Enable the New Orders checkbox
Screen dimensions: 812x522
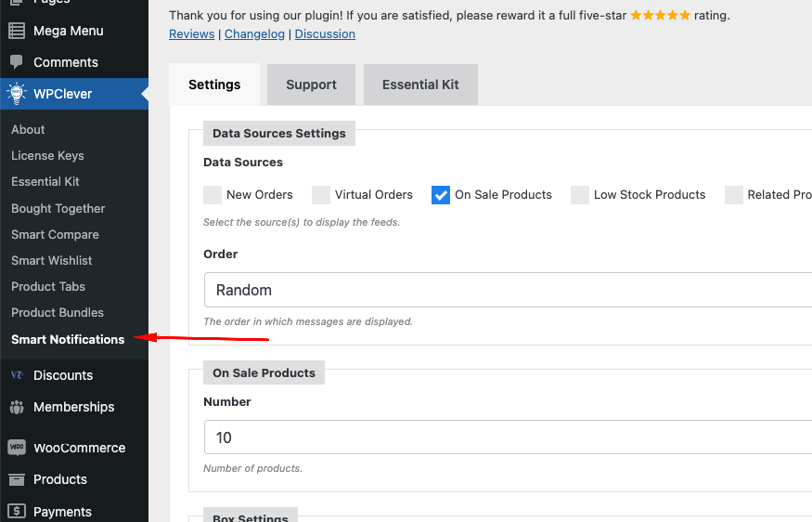click(x=213, y=195)
